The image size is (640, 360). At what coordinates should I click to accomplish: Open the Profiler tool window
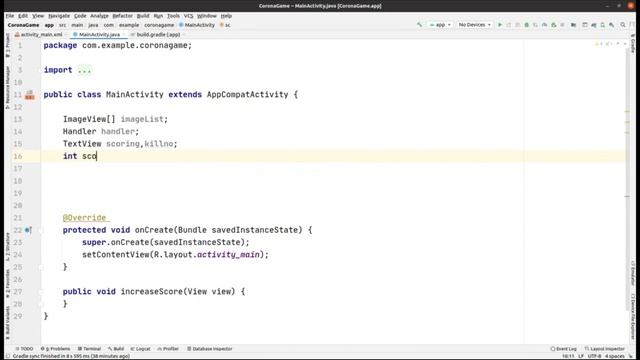168,349
